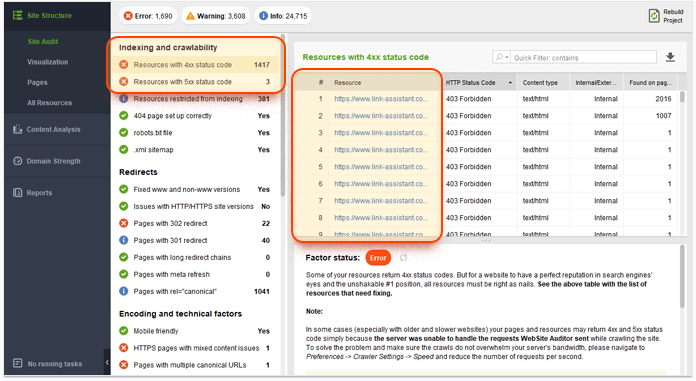This screenshot has width=696, height=381.
Task: Click the Error factor status badge
Action: pyautogui.click(x=378, y=258)
